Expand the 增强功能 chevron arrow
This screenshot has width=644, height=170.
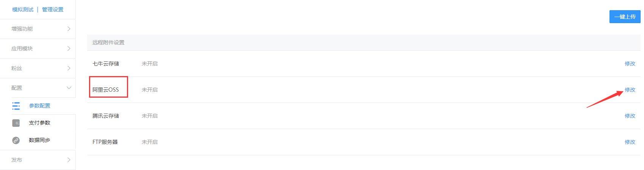tap(69, 29)
